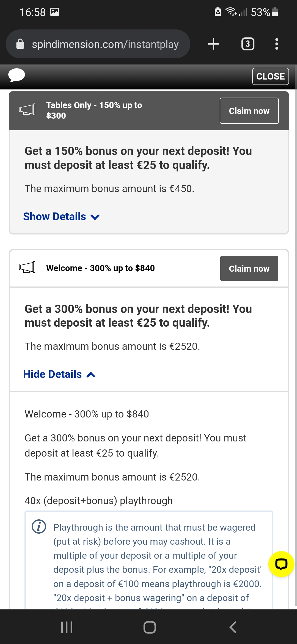297x644 pixels.
Task: Open the browser three-dot menu
Action: point(277,44)
